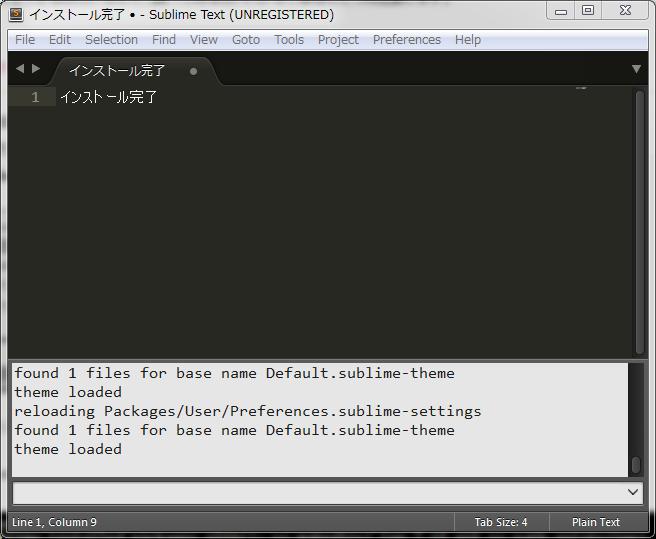656x539 pixels.
Task: Open the View menu
Action: (x=204, y=40)
